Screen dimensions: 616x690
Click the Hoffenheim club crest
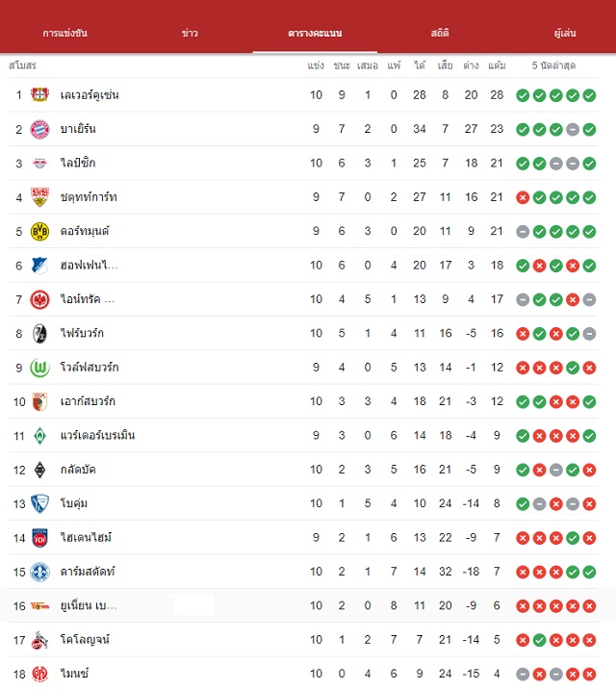[39, 266]
